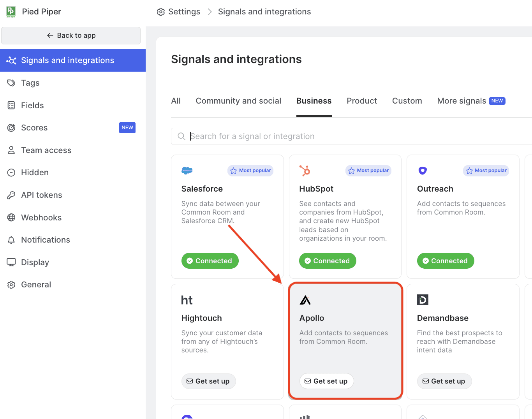Click the NEW badge on More signals
Screen dimensions: 532x419
coord(497,101)
